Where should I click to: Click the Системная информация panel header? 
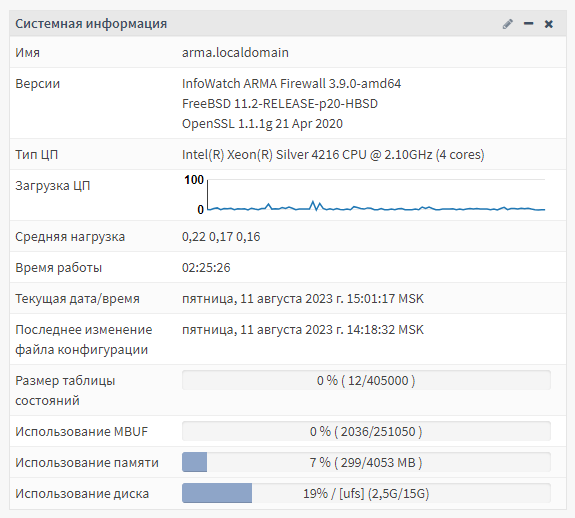(288, 23)
